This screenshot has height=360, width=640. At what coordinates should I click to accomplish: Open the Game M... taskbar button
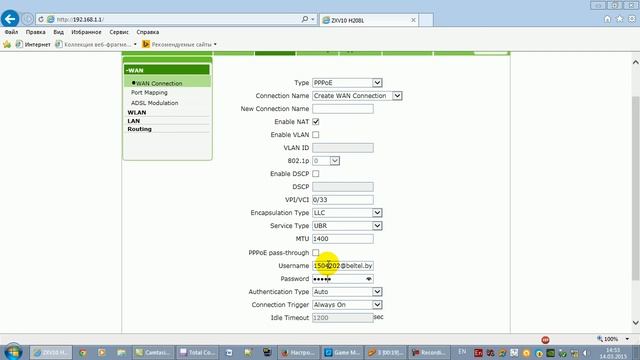pyautogui.click(x=342, y=352)
